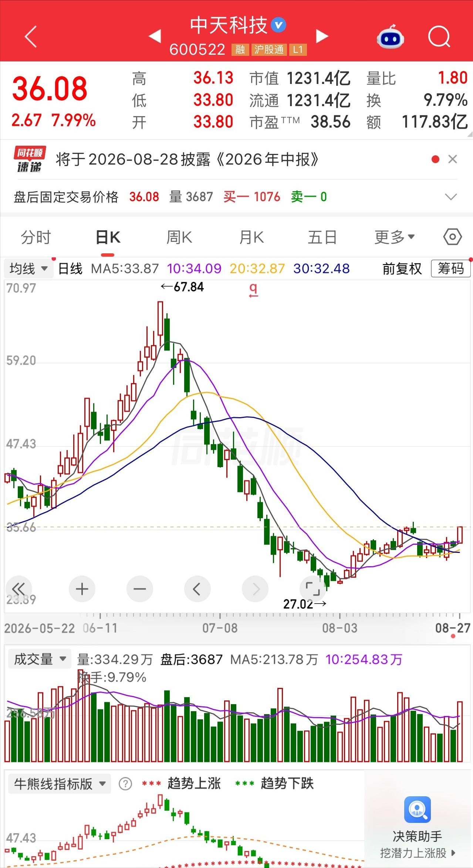Tap the 融 margin trading tag
The image size is (473, 868).
[240, 50]
